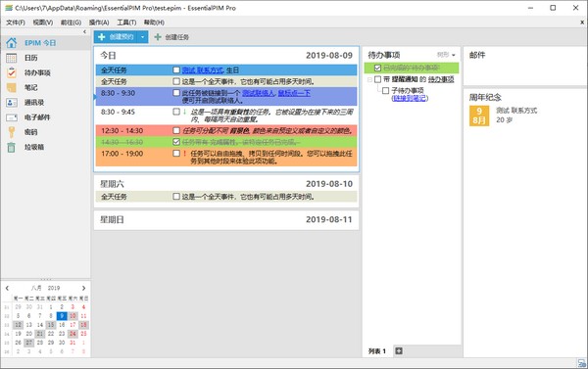Collapse the 带提醒通知的待办事项 tree node
The image size is (588, 369).
(369, 79)
